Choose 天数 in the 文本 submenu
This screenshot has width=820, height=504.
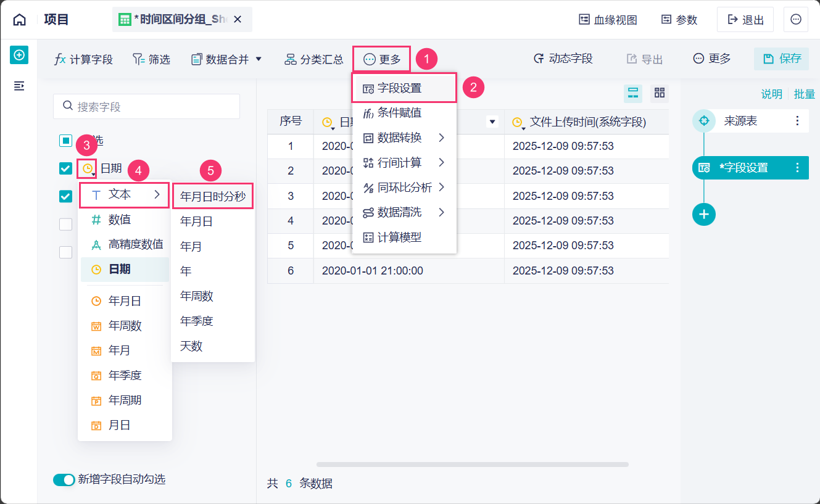coord(213,346)
